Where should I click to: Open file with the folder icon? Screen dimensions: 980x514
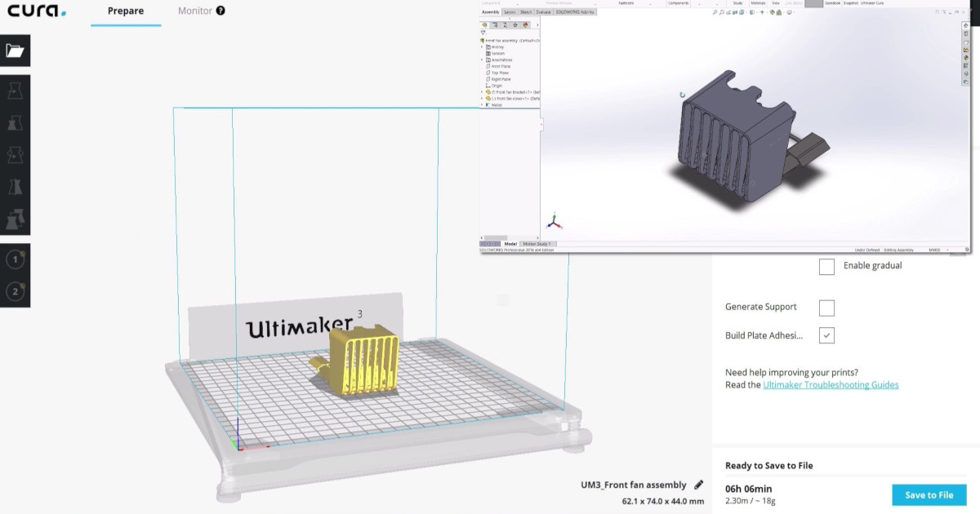(x=15, y=51)
